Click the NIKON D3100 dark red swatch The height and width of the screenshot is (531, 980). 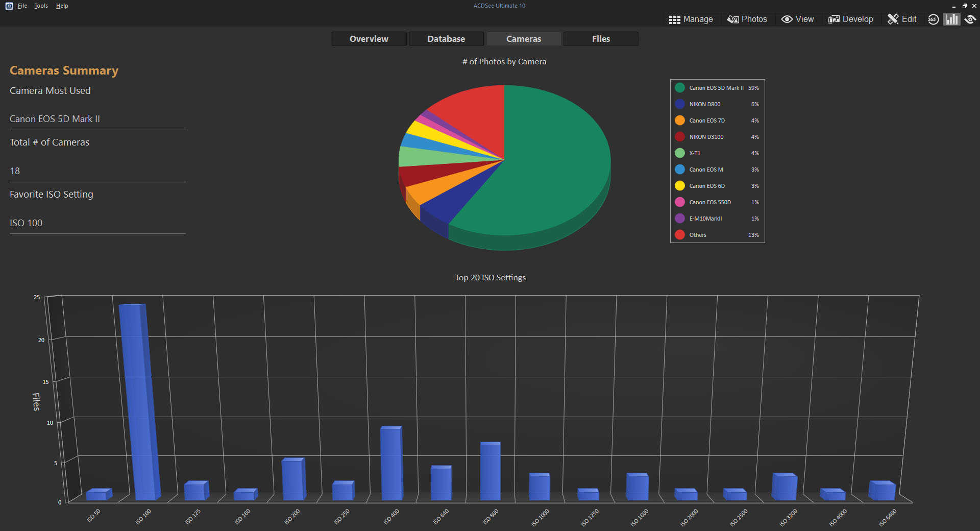point(679,137)
